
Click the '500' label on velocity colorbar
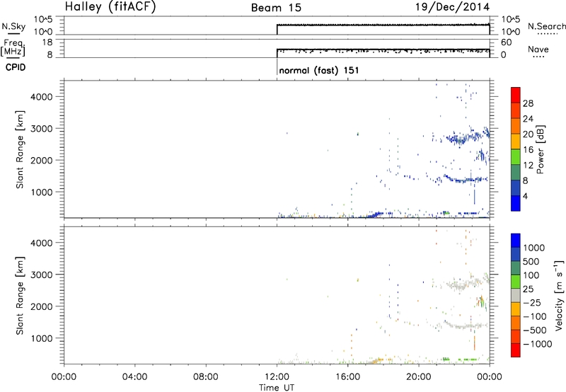tap(531, 261)
